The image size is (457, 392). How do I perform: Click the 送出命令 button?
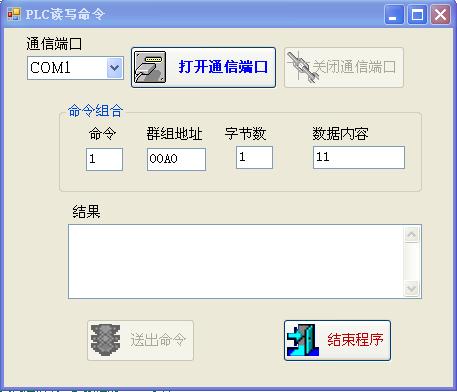[140, 340]
